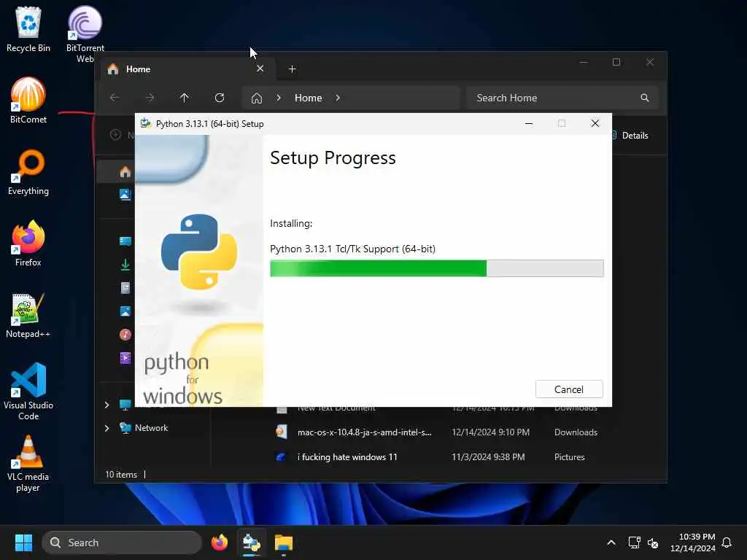
Task: Add a new tab in File Explorer
Action: tap(292, 69)
